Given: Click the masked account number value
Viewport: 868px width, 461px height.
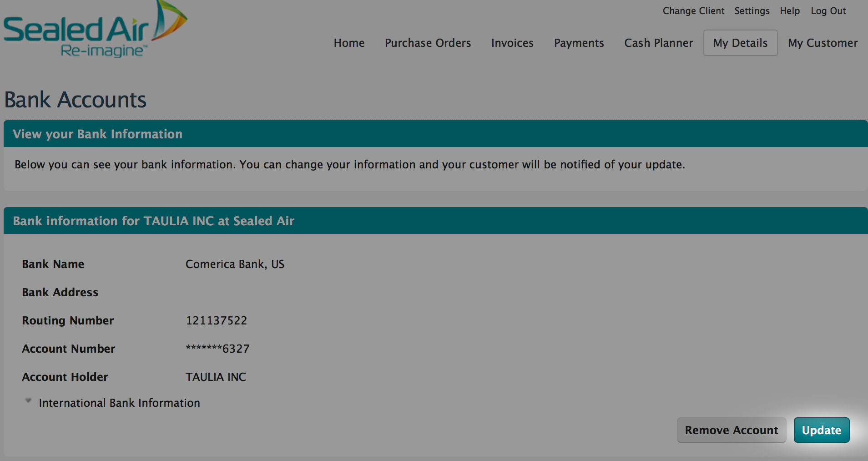Looking at the screenshot, I should tap(217, 349).
